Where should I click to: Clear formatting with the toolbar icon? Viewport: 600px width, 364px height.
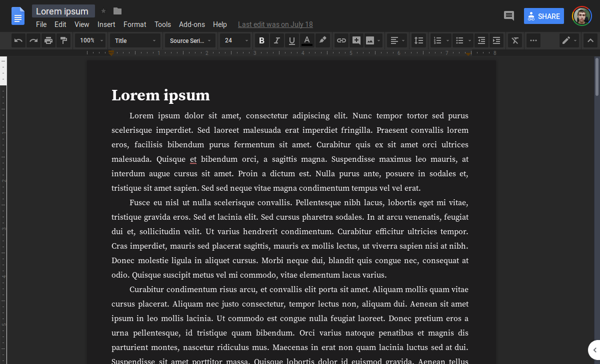(x=514, y=40)
